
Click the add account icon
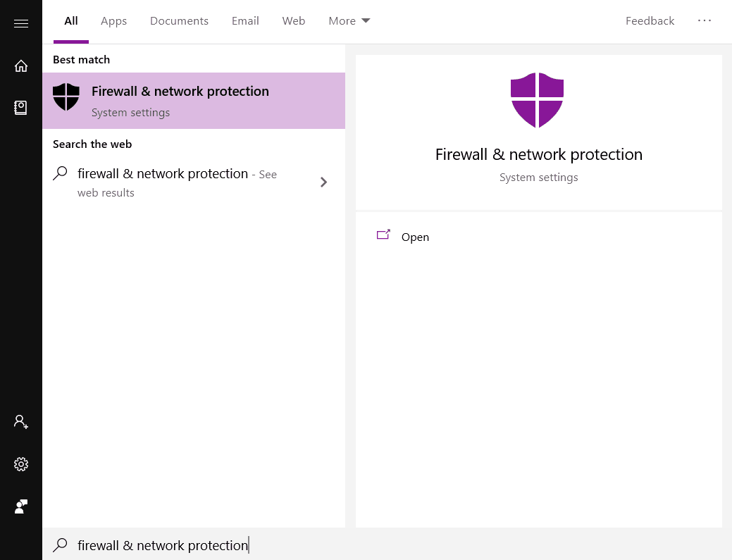(21, 422)
